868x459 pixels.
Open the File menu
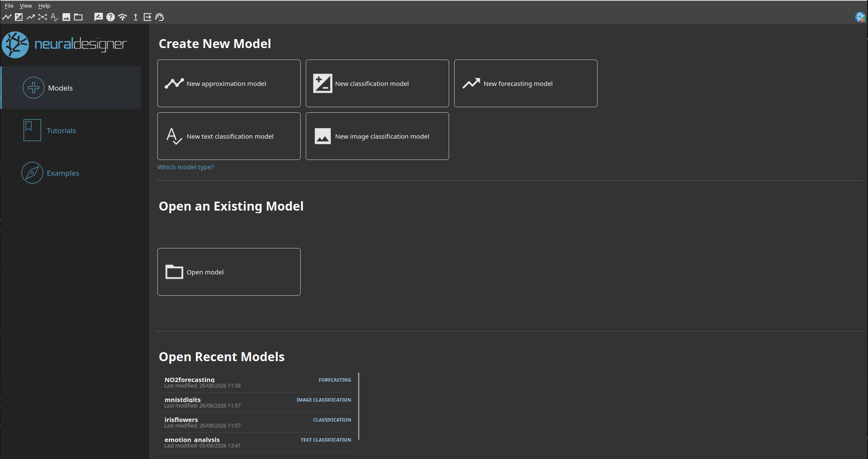tap(9, 6)
